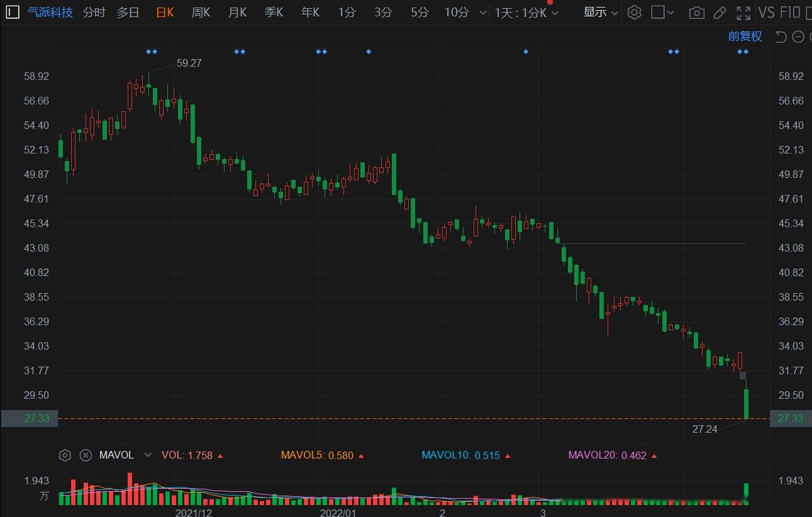
Task: Select the pencil drawing tool
Action: [720, 13]
